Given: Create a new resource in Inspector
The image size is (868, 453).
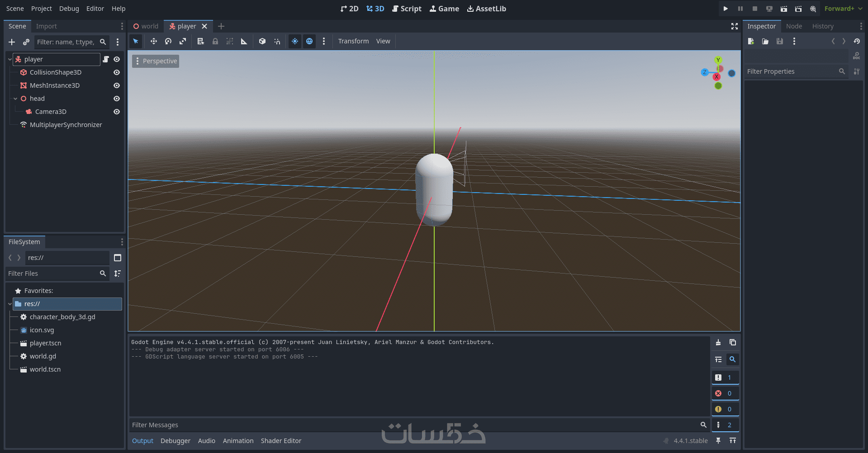Looking at the screenshot, I should 751,41.
